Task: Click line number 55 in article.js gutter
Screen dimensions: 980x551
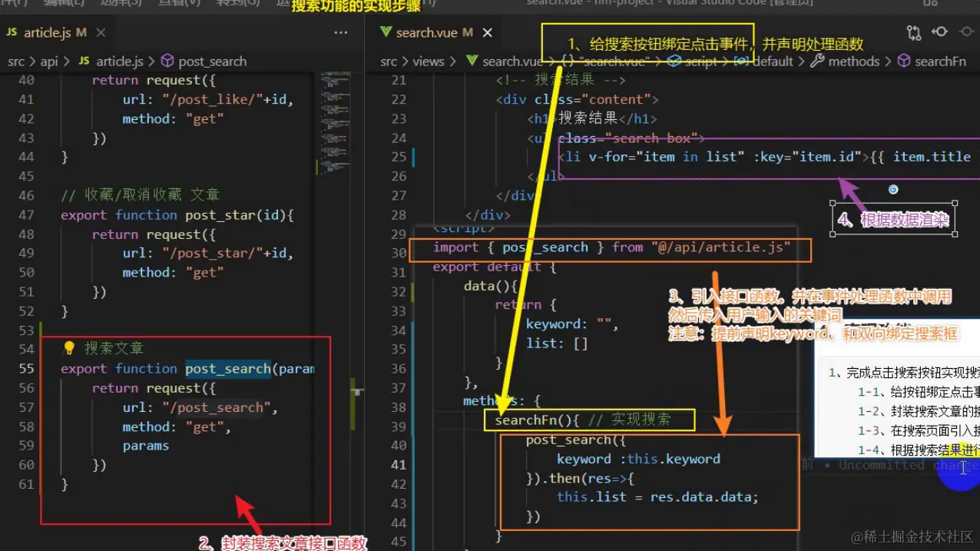Action: 26,369
